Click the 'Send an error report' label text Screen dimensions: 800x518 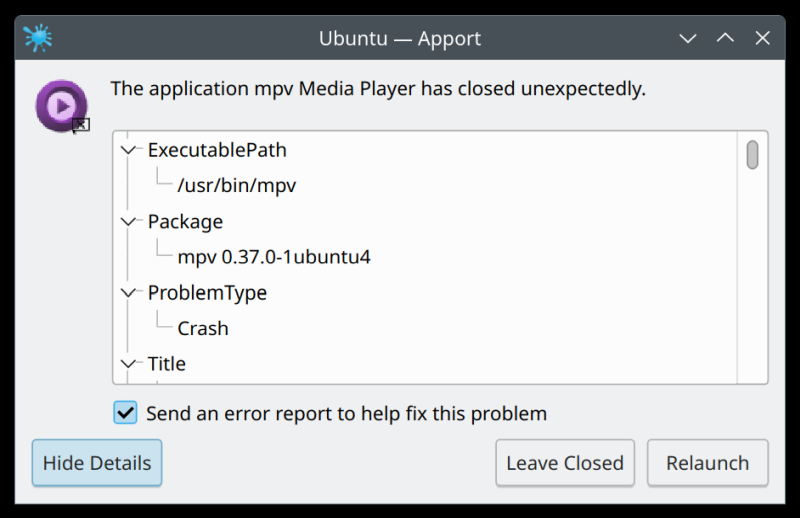pos(346,413)
